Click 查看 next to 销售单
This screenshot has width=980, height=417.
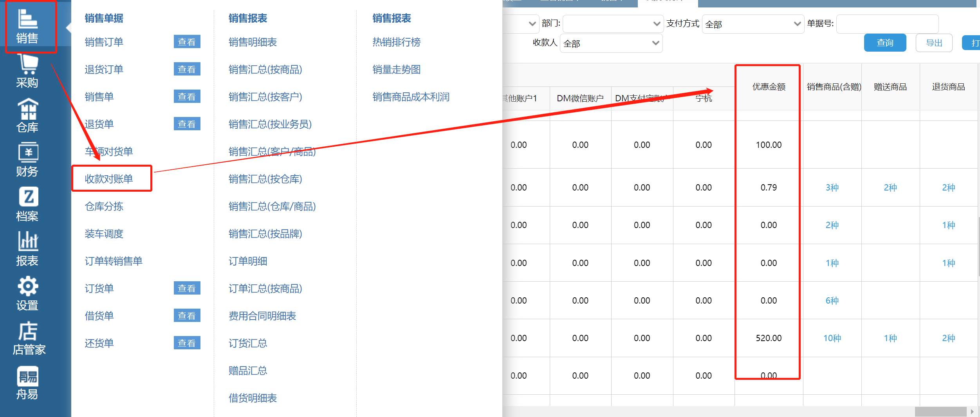tap(187, 97)
